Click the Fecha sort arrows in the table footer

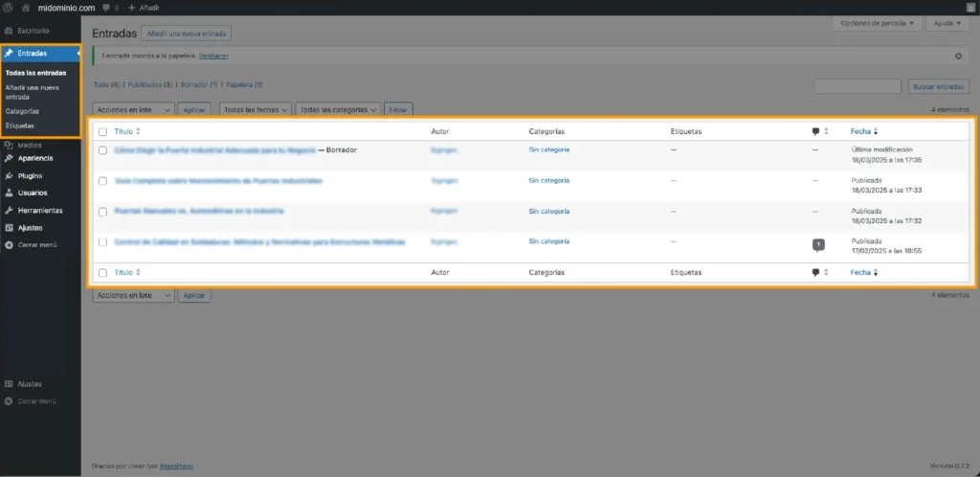click(875, 273)
